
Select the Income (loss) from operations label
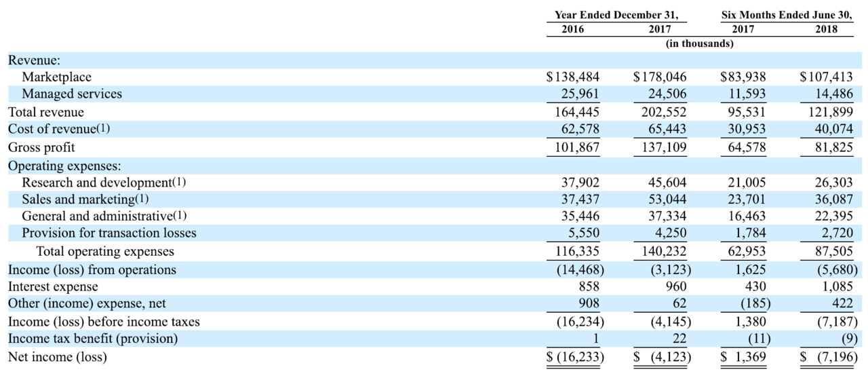[92, 270]
